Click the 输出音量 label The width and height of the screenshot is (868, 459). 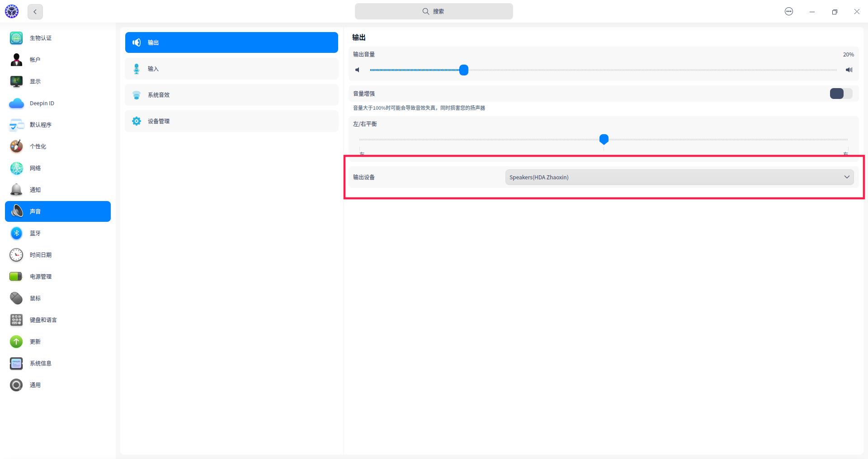pyautogui.click(x=364, y=54)
